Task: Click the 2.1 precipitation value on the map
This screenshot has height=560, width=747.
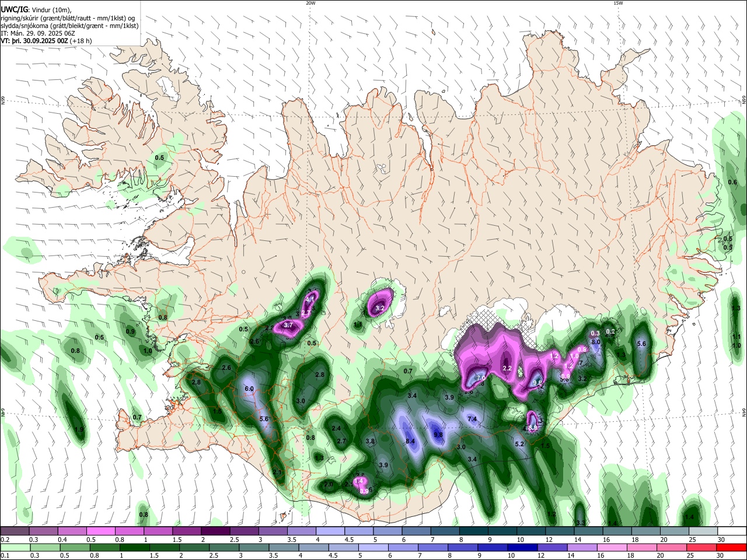Action: click(x=277, y=473)
